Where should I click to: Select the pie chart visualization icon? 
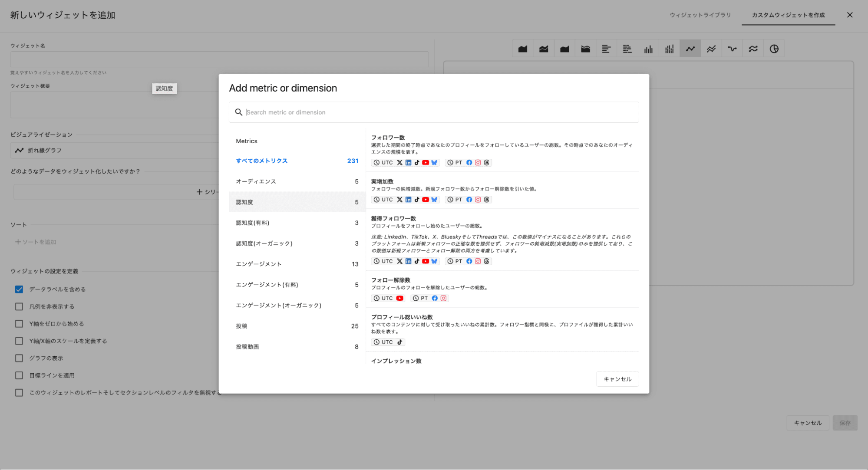click(x=774, y=49)
